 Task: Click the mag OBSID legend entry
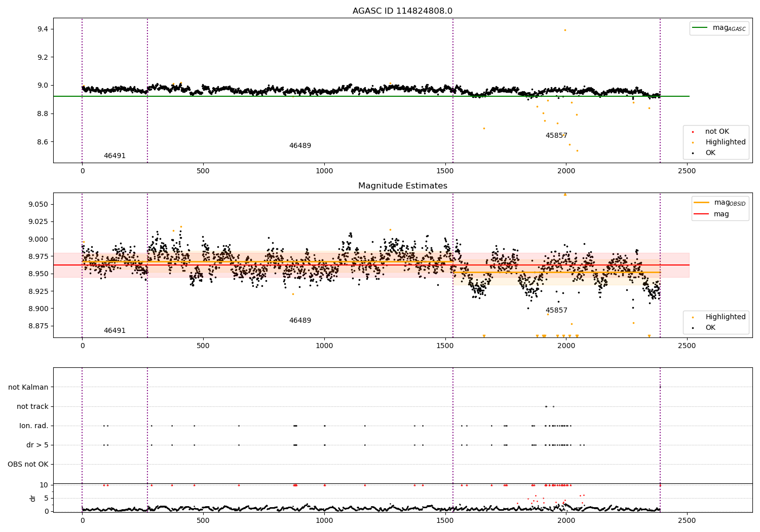click(x=719, y=203)
